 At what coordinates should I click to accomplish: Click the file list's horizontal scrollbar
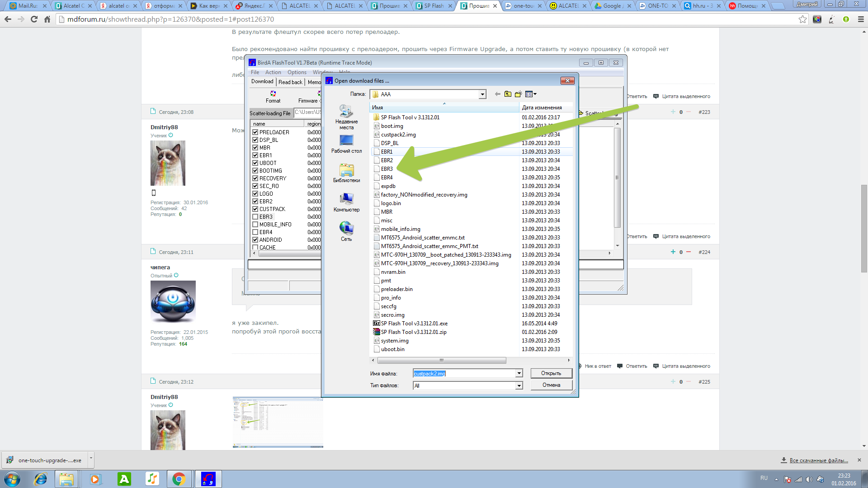pos(441,360)
